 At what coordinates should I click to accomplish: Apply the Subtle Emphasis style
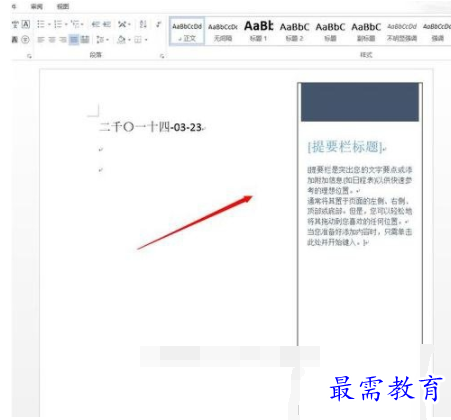click(x=402, y=31)
